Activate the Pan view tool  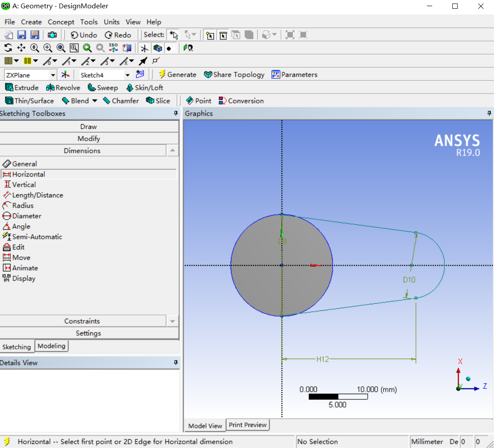(x=21, y=48)
